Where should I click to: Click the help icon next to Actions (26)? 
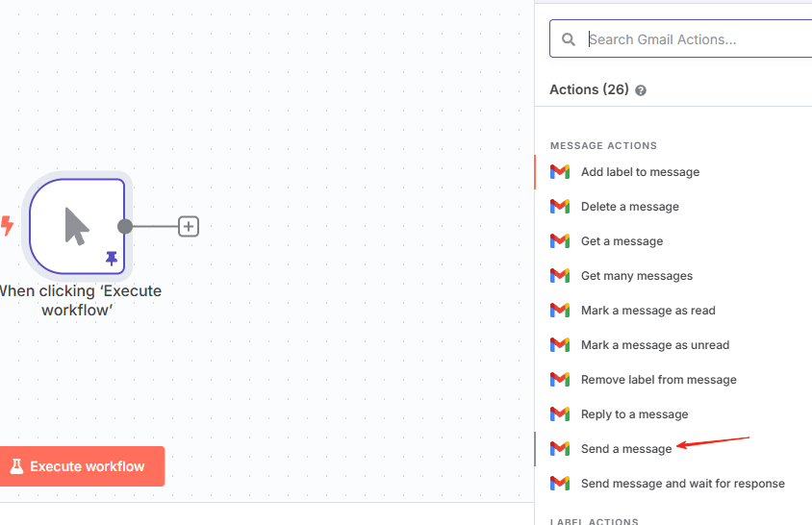coord(641,90)
